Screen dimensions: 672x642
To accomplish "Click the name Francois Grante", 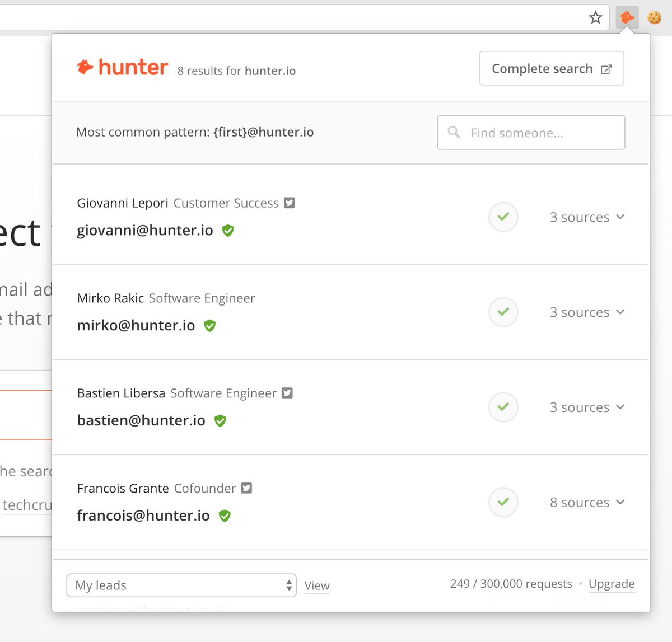I will point(123,489).
